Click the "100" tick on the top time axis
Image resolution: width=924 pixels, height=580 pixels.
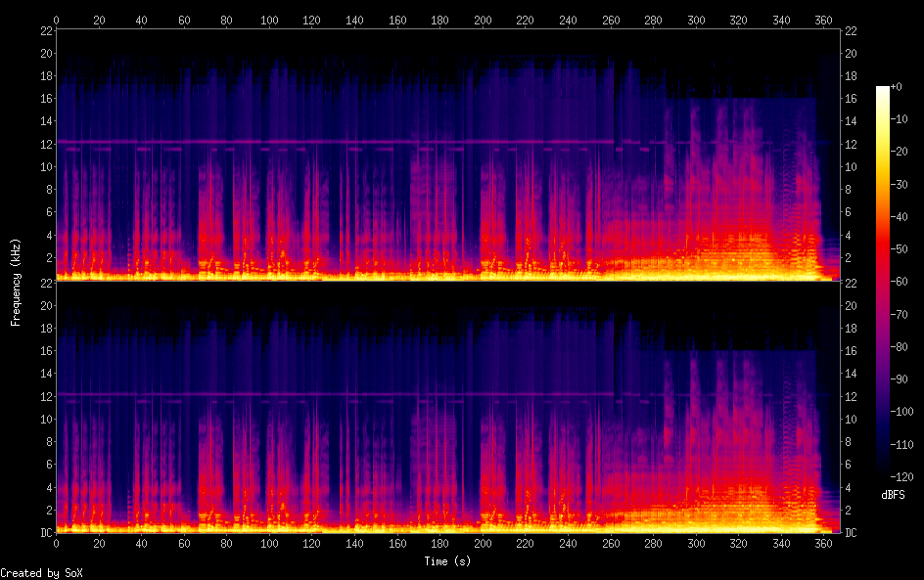269,20
